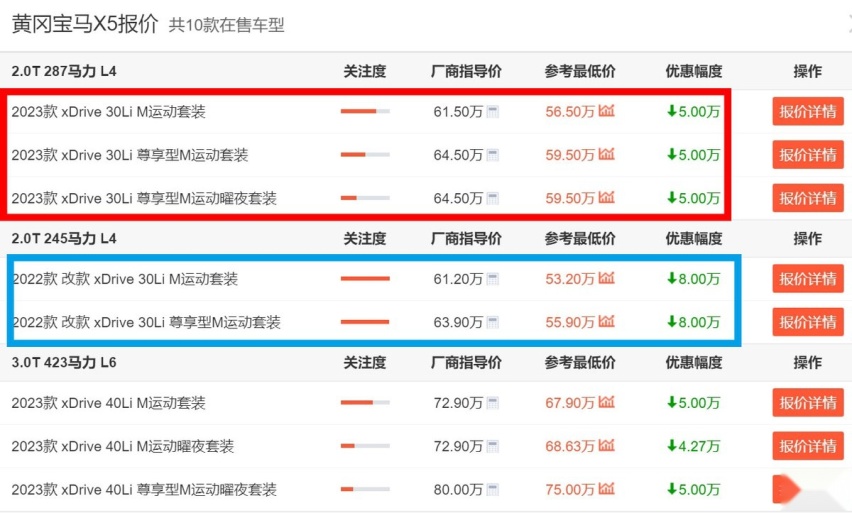Click the 63.90万 guide price
This screenshot has width=852, height=513.
(x=458, y=323)
